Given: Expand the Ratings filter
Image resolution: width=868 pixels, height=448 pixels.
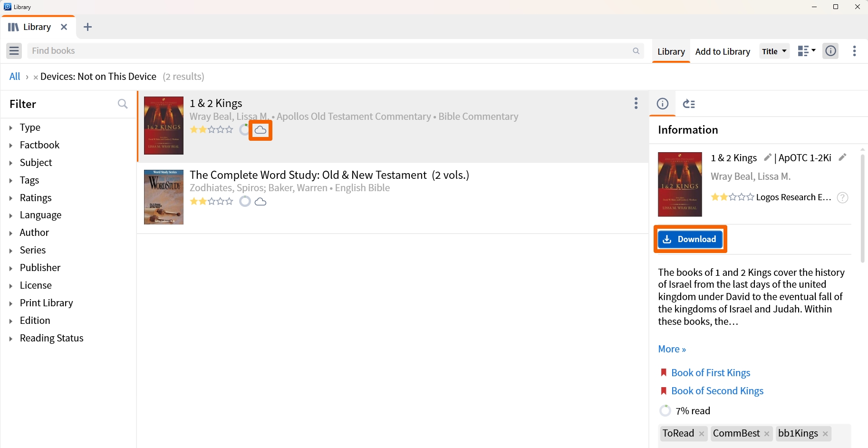Looking at the screenshot, I should coord(10,198).
